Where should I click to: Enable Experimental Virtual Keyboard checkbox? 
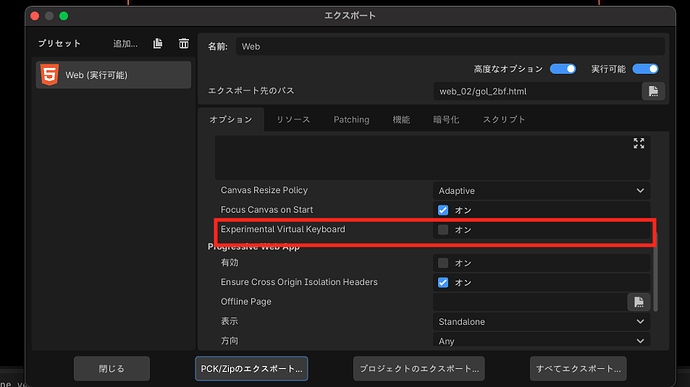click(443, 229)
